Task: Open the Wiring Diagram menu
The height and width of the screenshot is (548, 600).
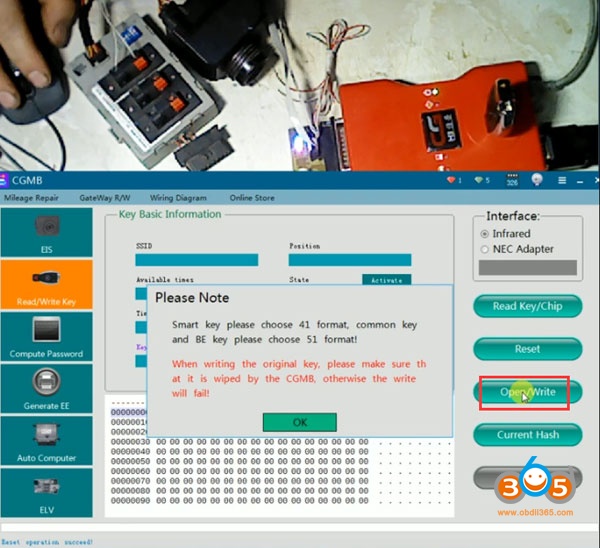Action: 178,198
